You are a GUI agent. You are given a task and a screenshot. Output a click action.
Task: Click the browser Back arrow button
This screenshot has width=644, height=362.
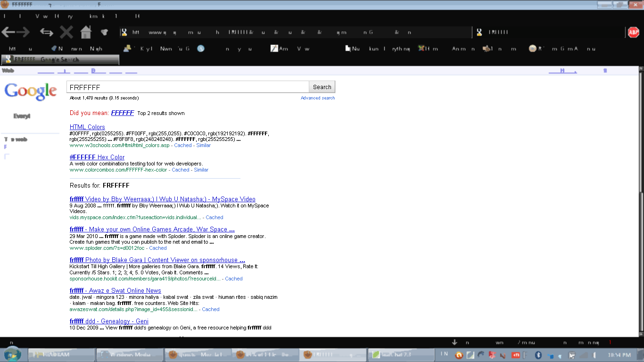[8, 32]
